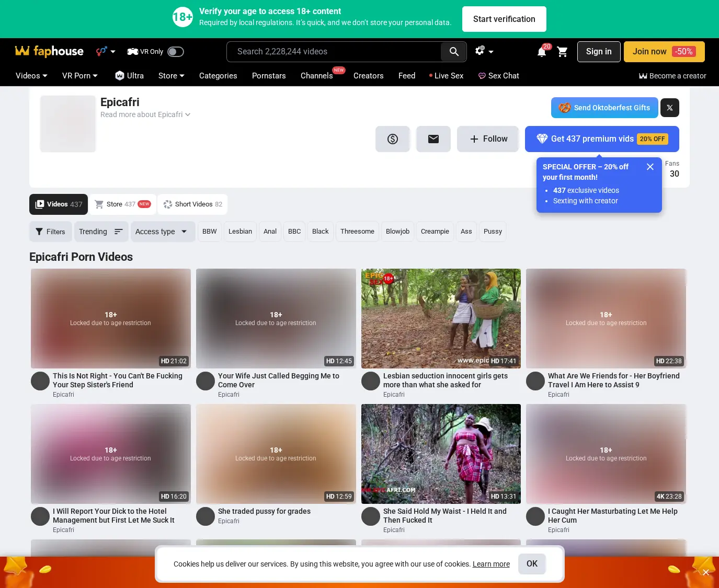Click Join now -50% button
719x588 pixels.
(664, 52)
